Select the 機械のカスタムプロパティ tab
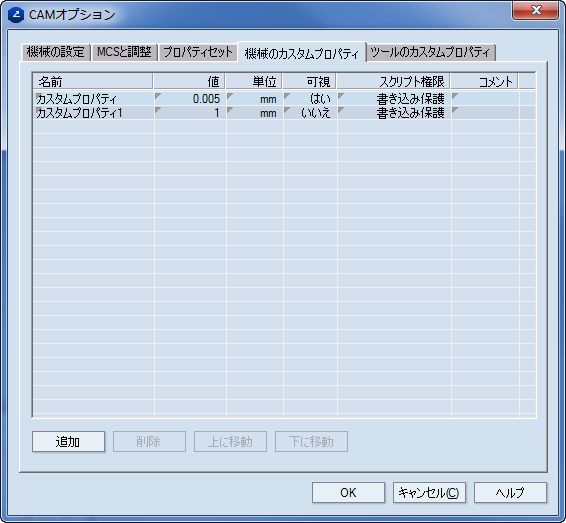Screen dimensions: 566x523 click(302, 53)
